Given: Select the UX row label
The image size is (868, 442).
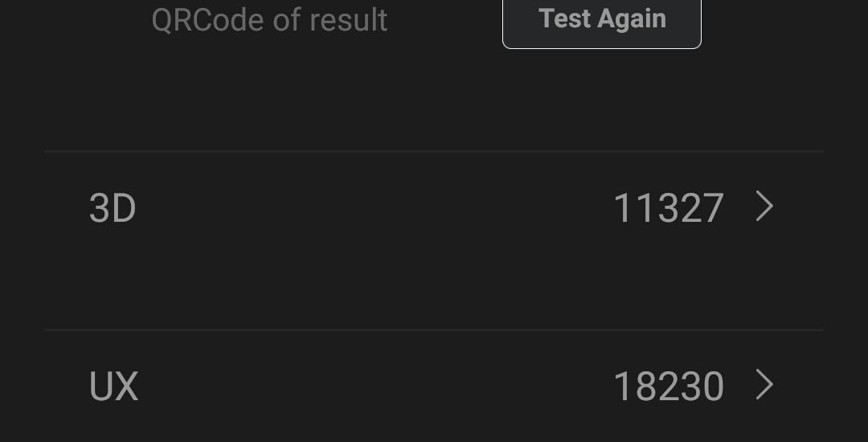Looking at the screenshot, I should pyautogui.click(x=113, y=387).
